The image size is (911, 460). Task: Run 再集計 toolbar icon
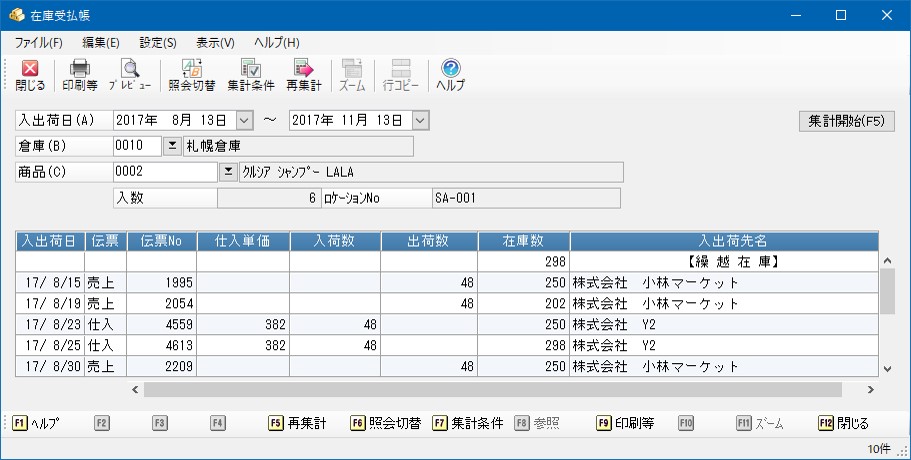click(303, 75)
